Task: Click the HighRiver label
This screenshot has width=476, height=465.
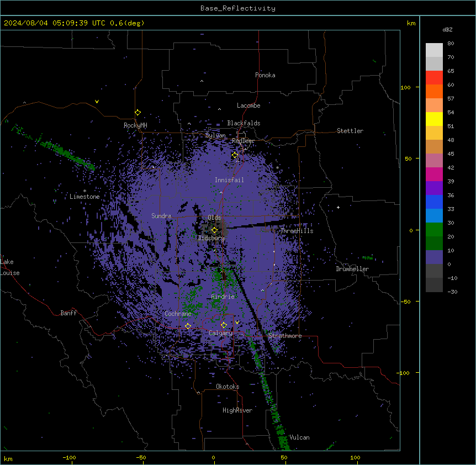Action: coord(237,410)
